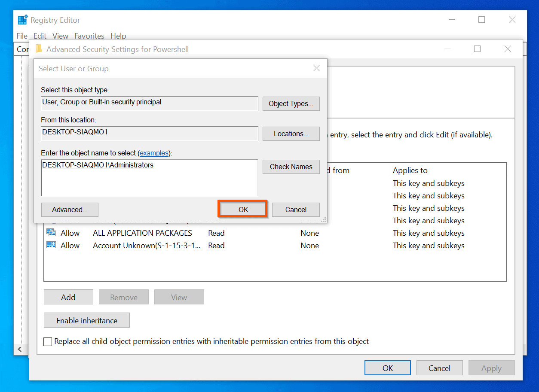Click the folder icon beside Advanced Security Settings title
This screenshot has width=539, height=392.
39,49
